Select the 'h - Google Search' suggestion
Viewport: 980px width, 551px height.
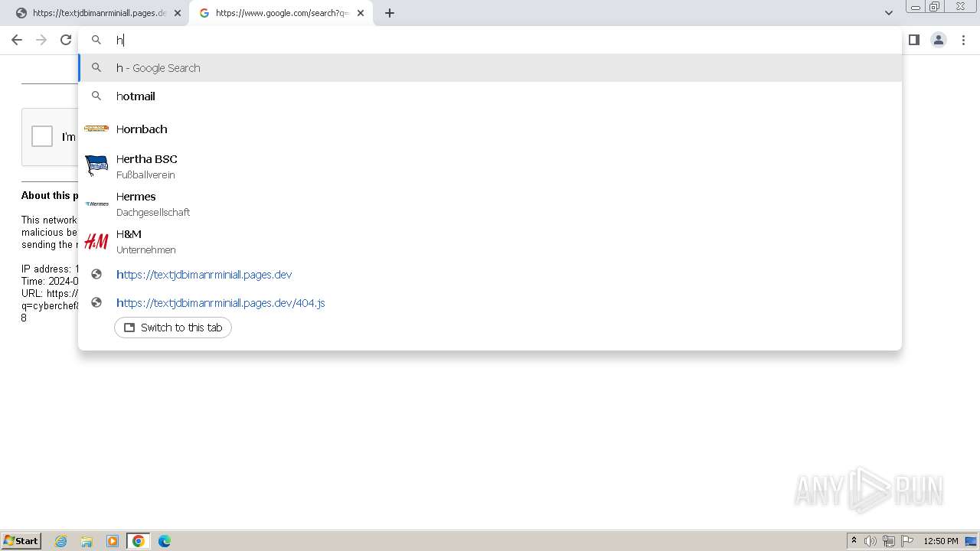490,67
